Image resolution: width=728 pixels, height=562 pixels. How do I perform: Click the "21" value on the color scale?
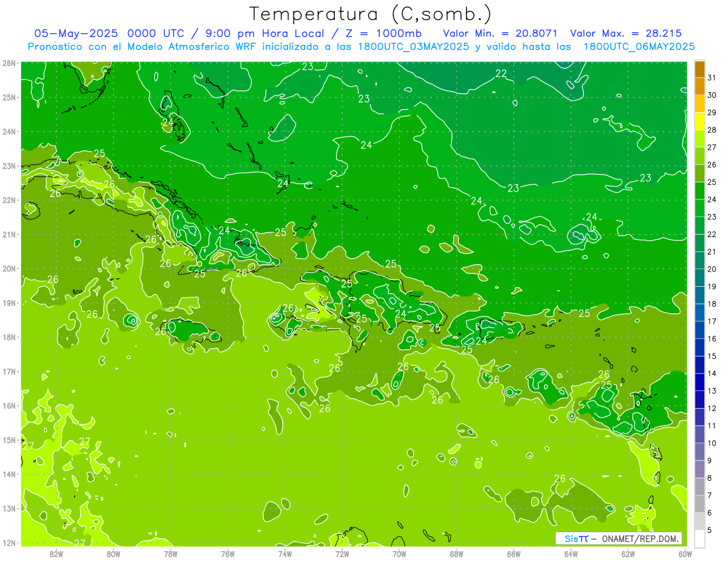(712, 252)
